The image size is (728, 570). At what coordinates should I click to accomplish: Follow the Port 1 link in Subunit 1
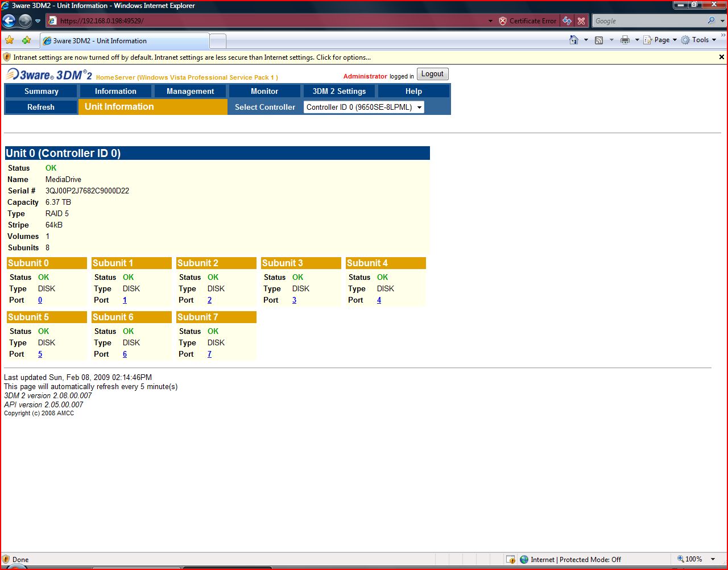click(x=125, y=300)
